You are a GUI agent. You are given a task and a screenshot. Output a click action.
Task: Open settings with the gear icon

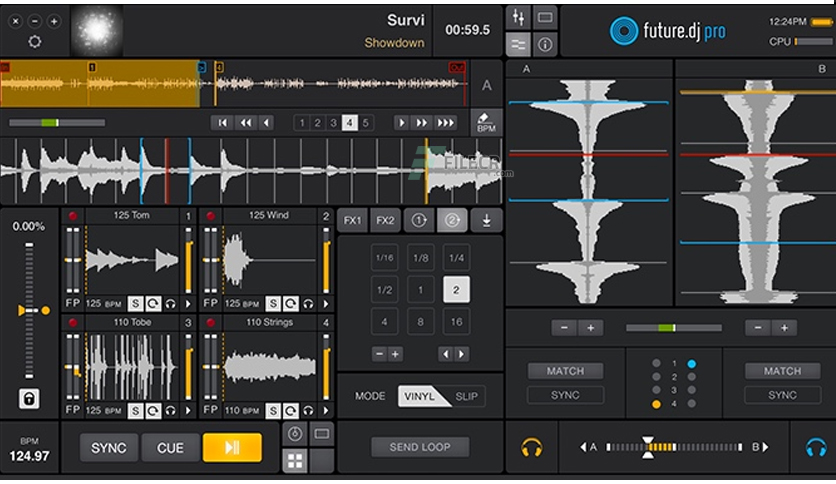[x=35, y=42]
